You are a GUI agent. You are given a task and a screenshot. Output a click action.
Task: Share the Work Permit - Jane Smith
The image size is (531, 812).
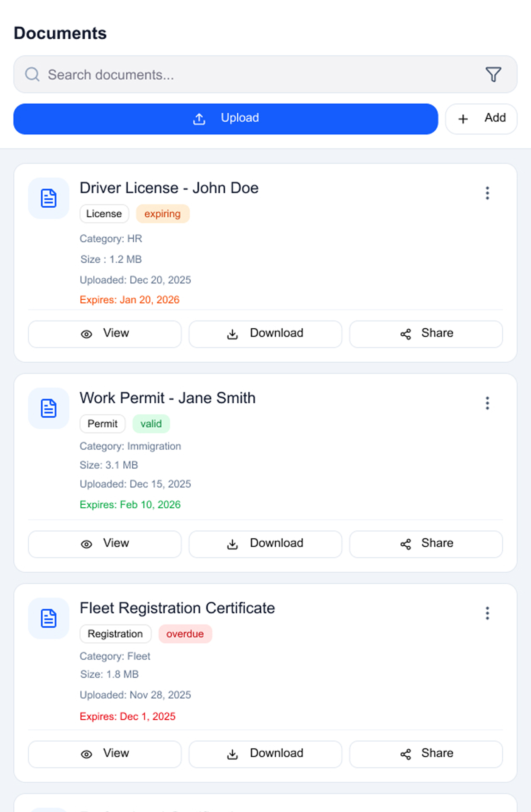click(426, 544)
